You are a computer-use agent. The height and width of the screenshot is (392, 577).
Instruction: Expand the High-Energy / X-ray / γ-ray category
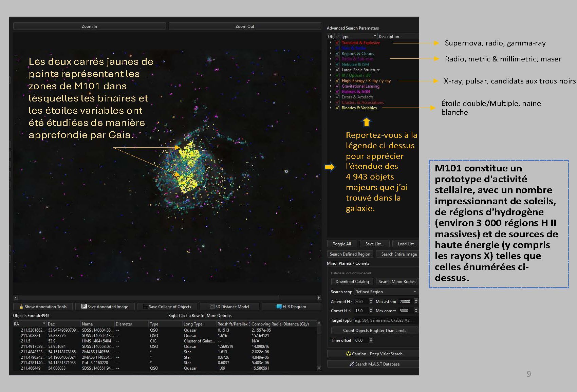tap(331, 81)
